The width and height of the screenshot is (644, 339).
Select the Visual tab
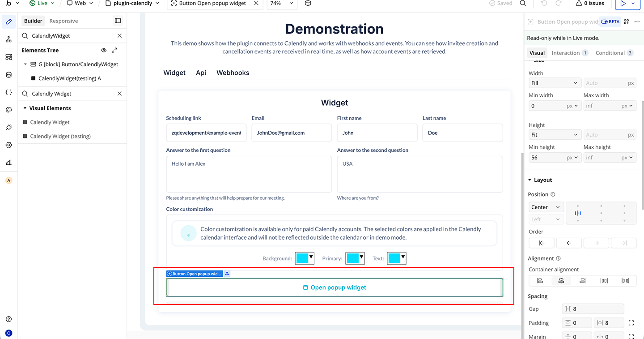coord(537,53)
